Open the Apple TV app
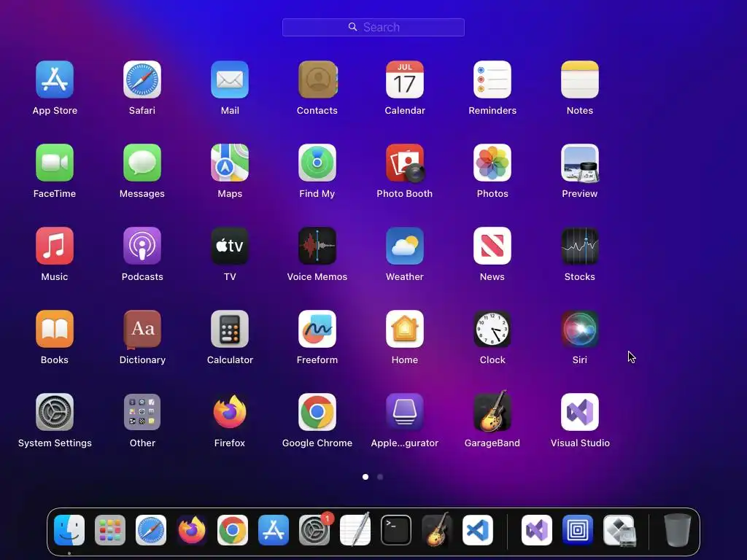The image size is (747, 560). pos(230,246)
